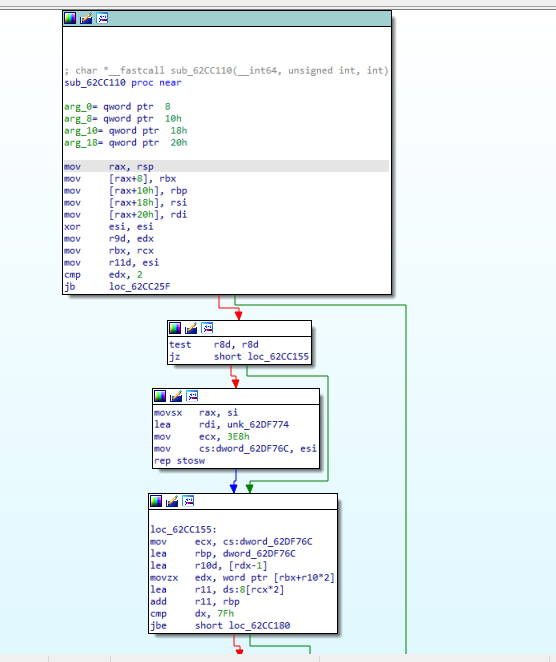The image size is (556, 662).
Task: Click the sub_62CC110 proc near label
Action: [x=123, y=83]
